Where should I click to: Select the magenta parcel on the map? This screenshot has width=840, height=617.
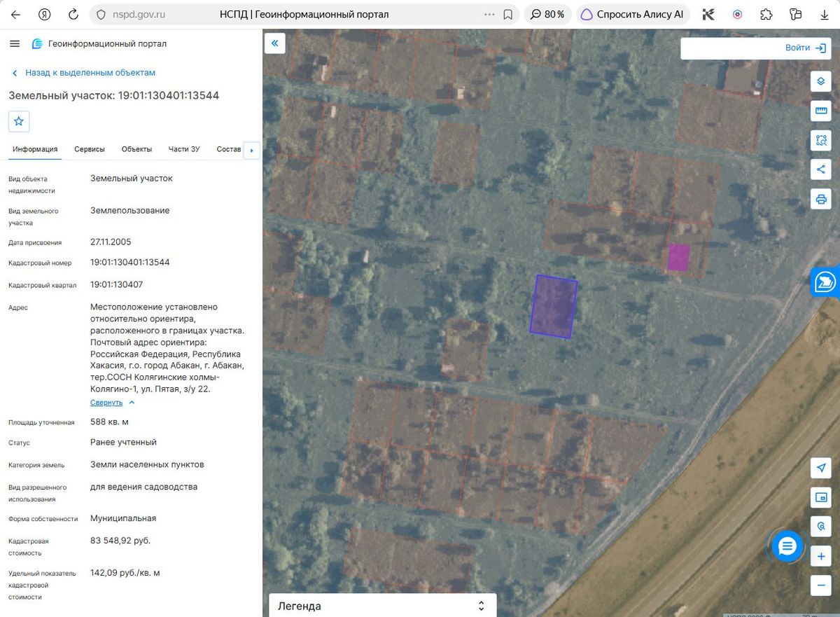coord(678,257)
